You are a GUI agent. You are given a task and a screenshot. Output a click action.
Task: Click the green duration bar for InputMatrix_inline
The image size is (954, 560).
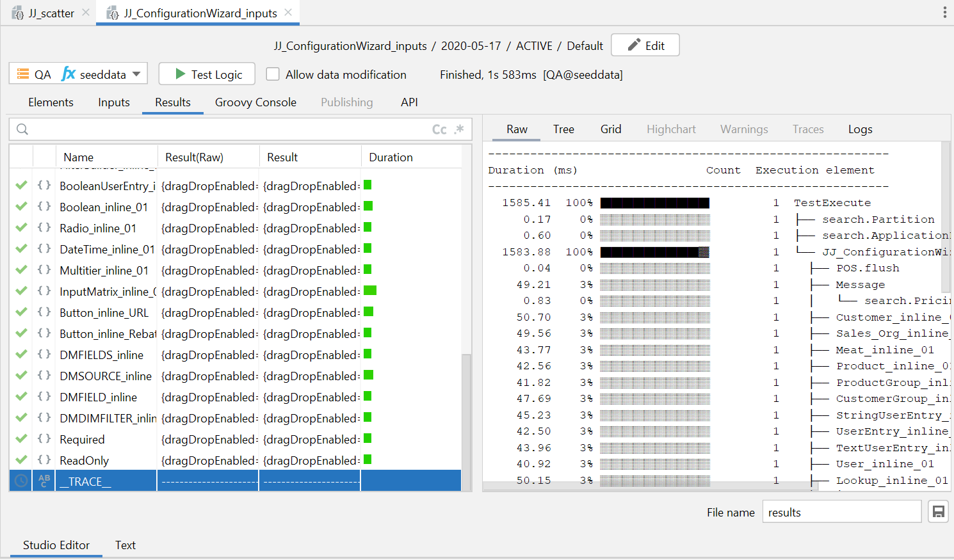pyautogui.click(x=370, y=291)
